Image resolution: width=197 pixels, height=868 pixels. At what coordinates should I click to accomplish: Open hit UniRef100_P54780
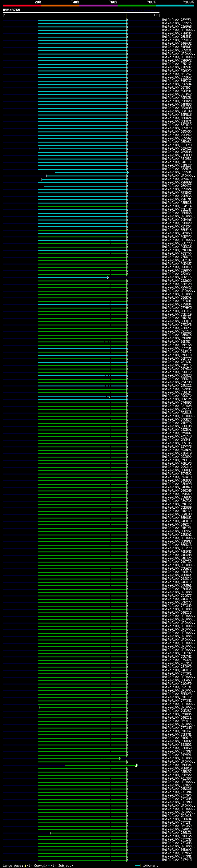(x=177, y=382)
